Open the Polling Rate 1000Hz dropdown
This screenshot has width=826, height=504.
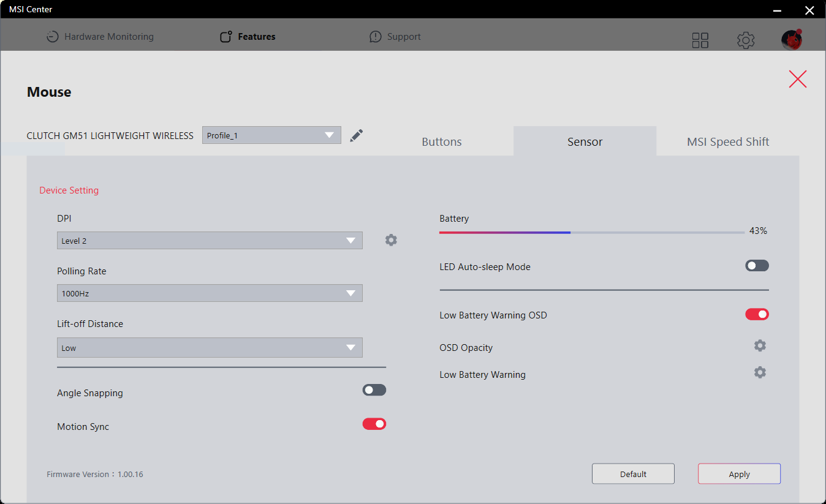point(210,293)
